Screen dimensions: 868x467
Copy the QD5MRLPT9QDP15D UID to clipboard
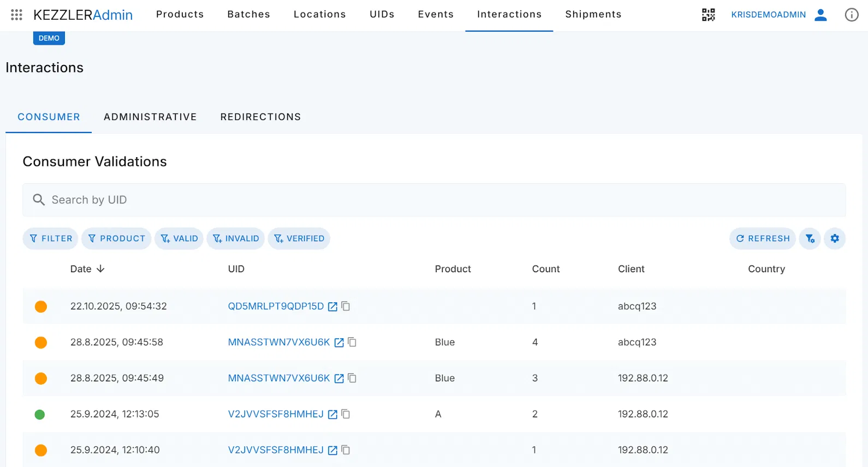346,306
